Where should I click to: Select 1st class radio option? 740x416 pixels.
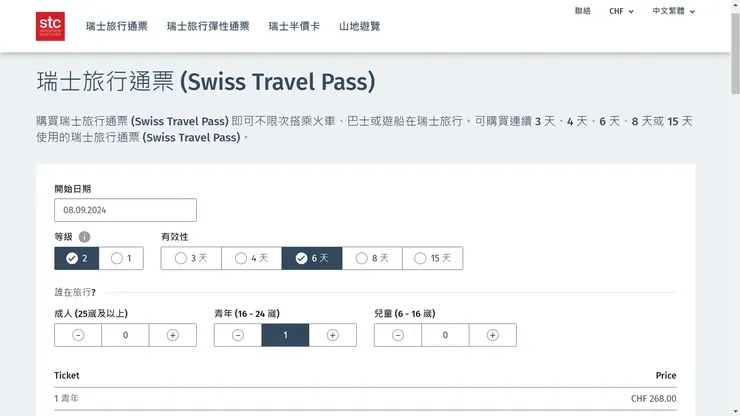121,258
